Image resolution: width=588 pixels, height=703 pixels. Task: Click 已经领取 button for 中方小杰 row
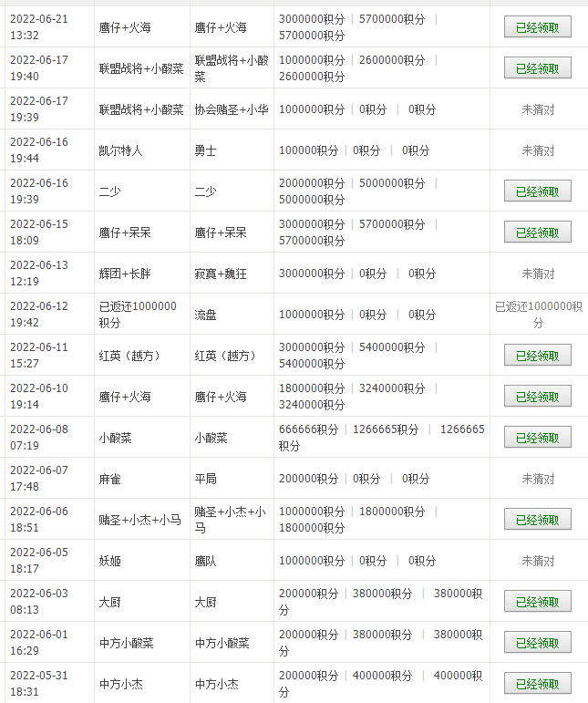pyautogui.click(x=537, y=684)
